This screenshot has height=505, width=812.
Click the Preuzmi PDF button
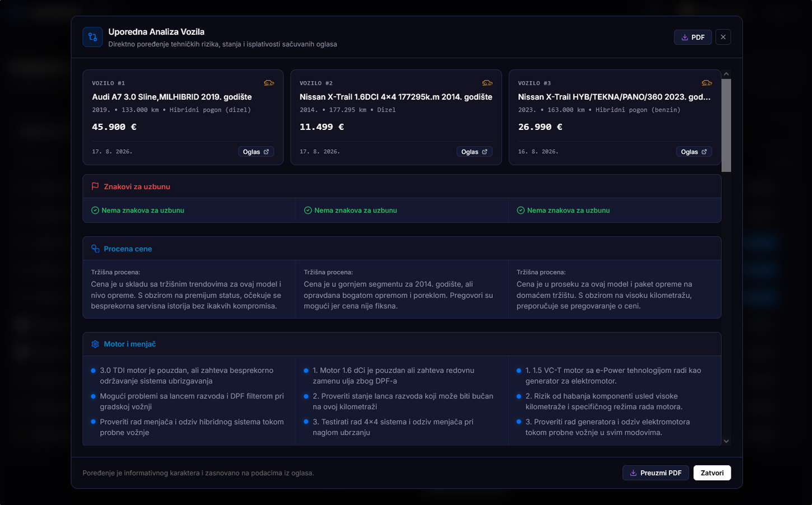pos(656,473)
